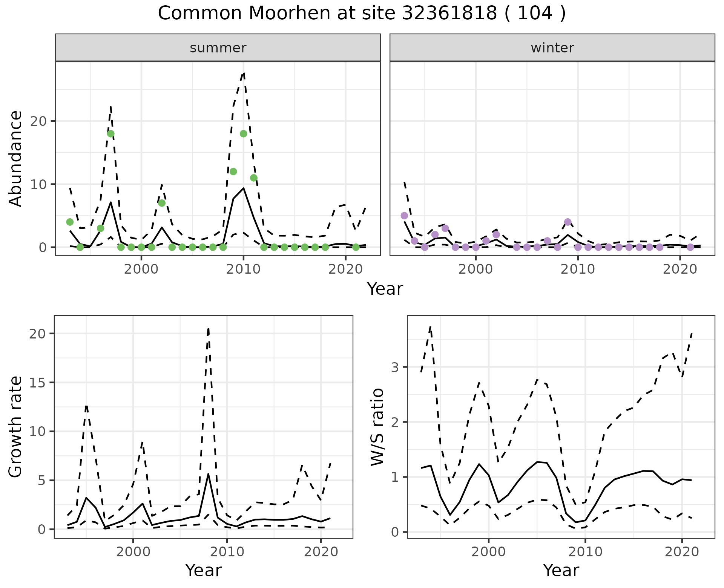Click the last green point near 2021

[x=356, y=247]
